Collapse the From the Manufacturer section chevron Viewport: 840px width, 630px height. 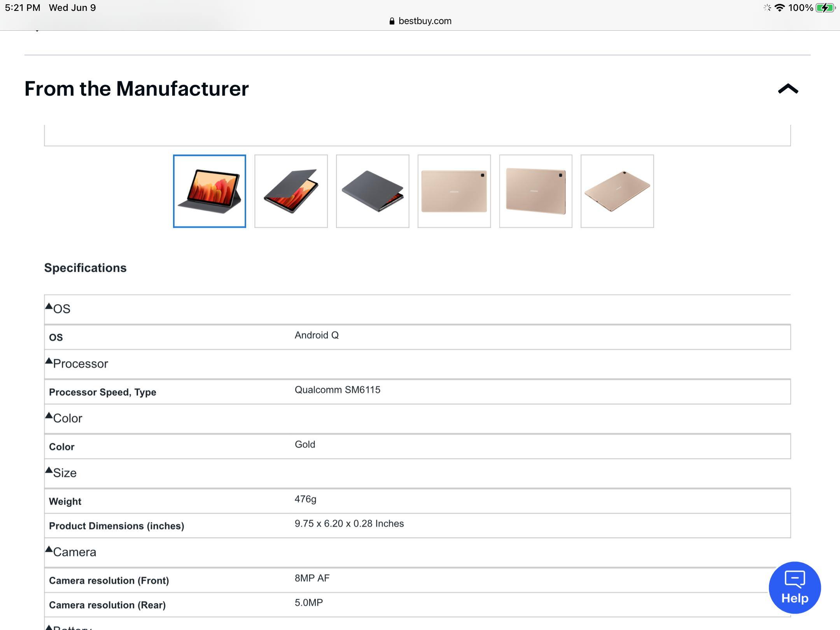pos(788,89)
